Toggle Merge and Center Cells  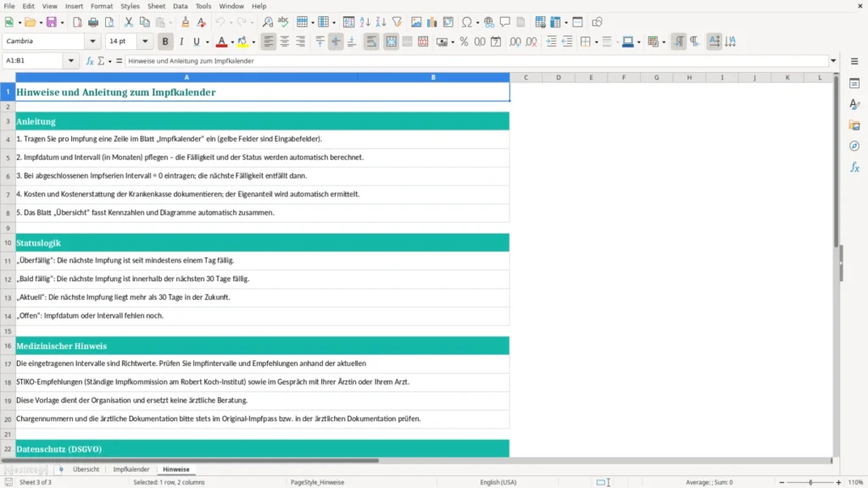point(392,42)
